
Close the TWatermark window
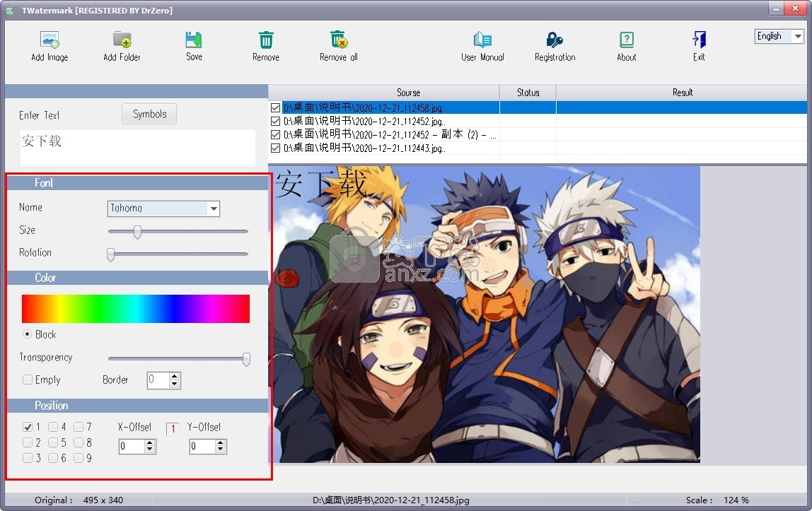[796, 8]
